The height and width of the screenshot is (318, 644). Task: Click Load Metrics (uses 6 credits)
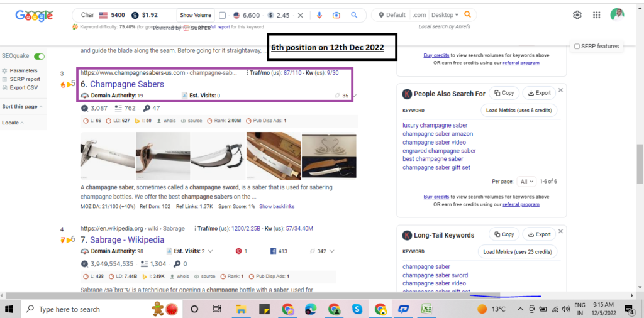point(519,111)
